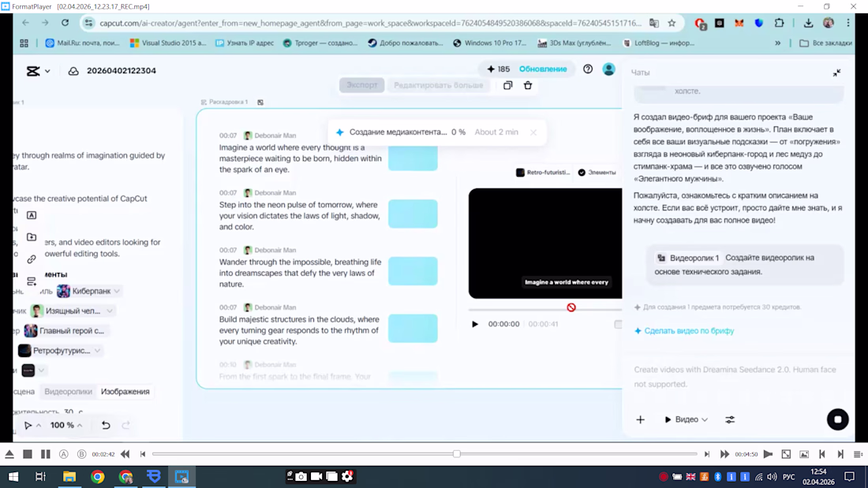The width and height of the screenshot is (868, 488).
Task: Set the B repeat marker
Action: click(x=81, y=454)
